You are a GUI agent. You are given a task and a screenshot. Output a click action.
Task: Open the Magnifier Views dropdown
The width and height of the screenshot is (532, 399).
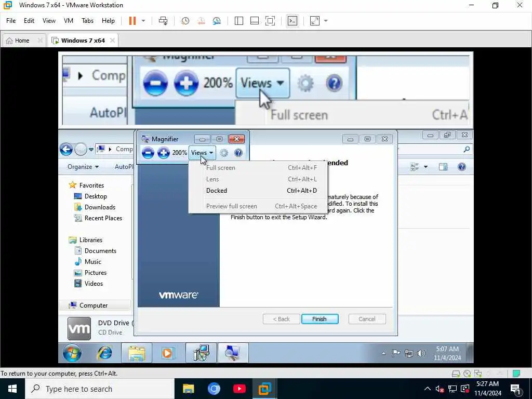pos(202,153)
